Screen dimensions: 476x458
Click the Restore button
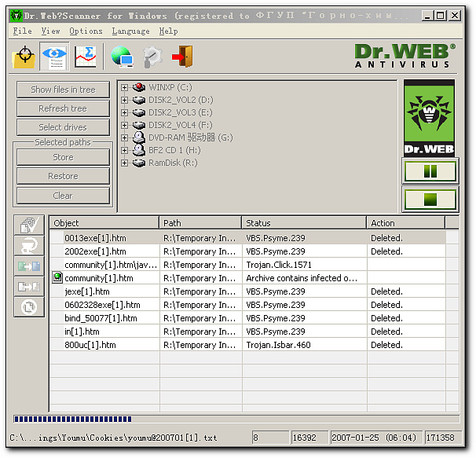point(63,176)
